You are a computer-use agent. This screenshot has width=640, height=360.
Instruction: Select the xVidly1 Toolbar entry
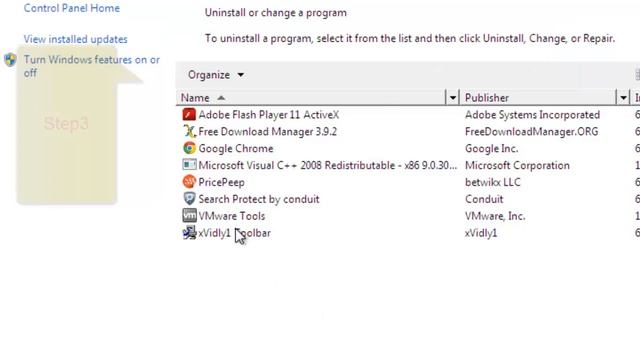pos(234,233)
